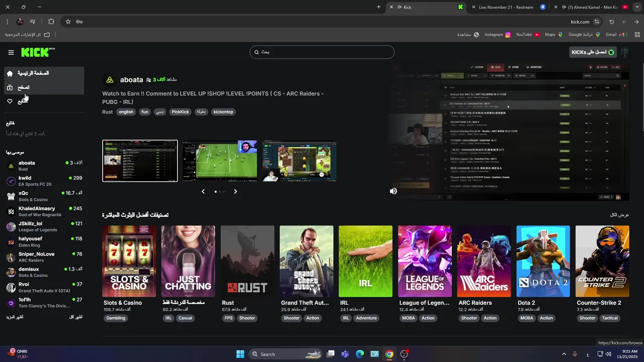This screenshot has height=362, width=644.
Task: Select the Kick browser tab
Action: coord(427,7)
